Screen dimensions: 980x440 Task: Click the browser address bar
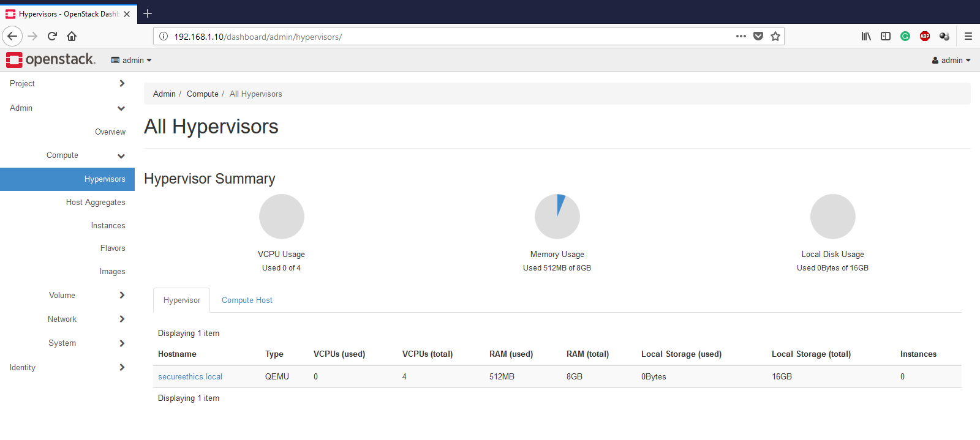tap(447, 37)
